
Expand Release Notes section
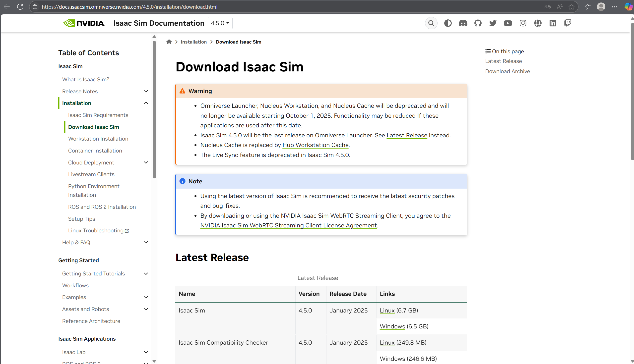point(146,91)
